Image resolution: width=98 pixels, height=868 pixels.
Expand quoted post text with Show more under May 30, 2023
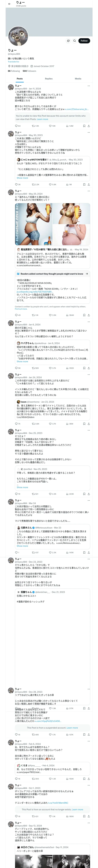click(x=22, y=178)
